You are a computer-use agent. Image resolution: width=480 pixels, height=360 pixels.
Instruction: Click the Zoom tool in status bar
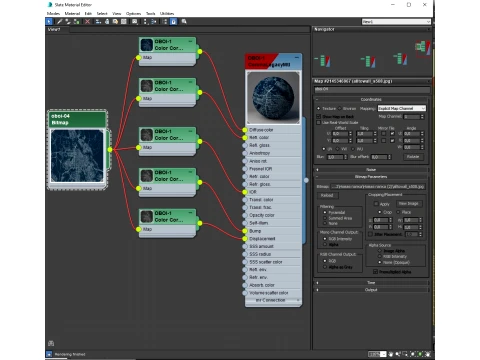coord(398,354)
